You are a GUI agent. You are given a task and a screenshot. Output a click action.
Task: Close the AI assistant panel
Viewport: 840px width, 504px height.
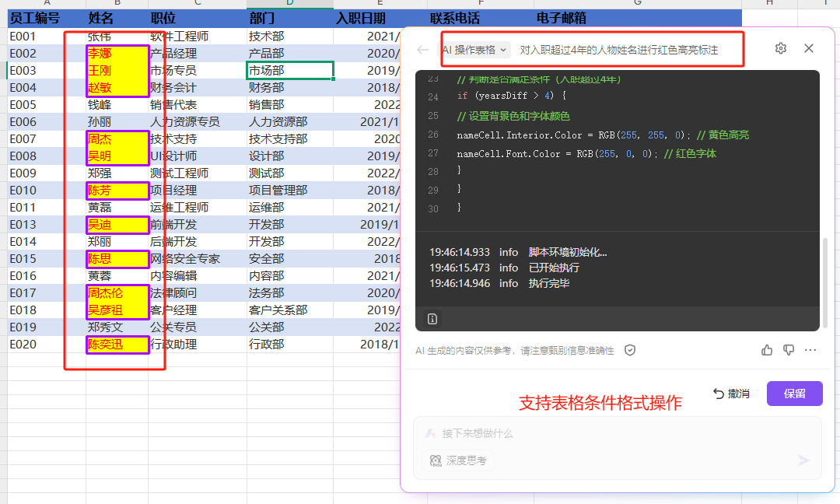(x=809, y=49)
